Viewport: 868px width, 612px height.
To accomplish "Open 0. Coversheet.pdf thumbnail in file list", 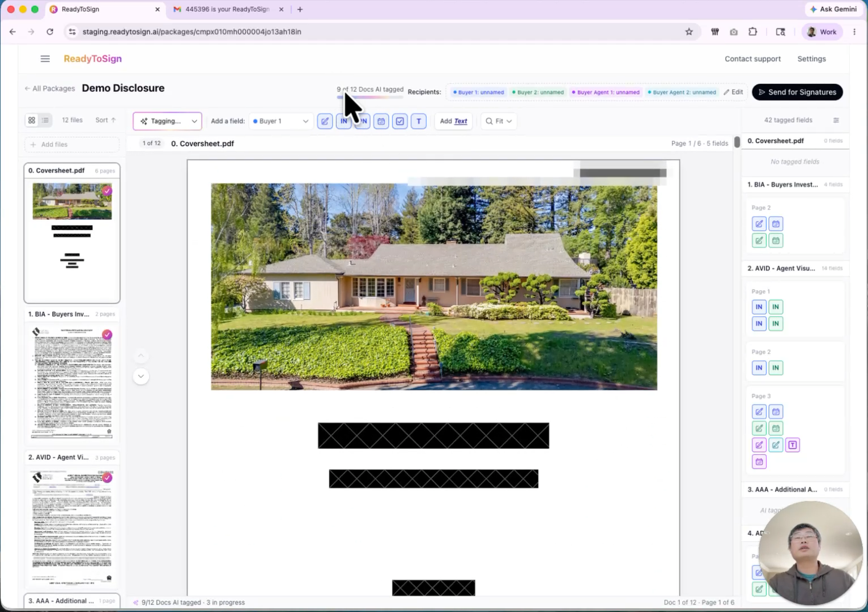I will pos(72,233).
